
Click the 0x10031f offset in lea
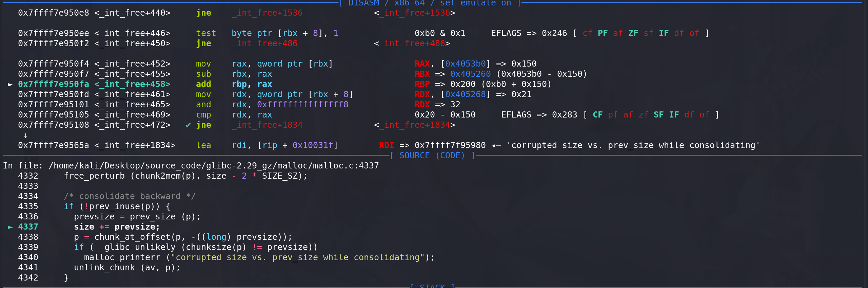(313, 145)
